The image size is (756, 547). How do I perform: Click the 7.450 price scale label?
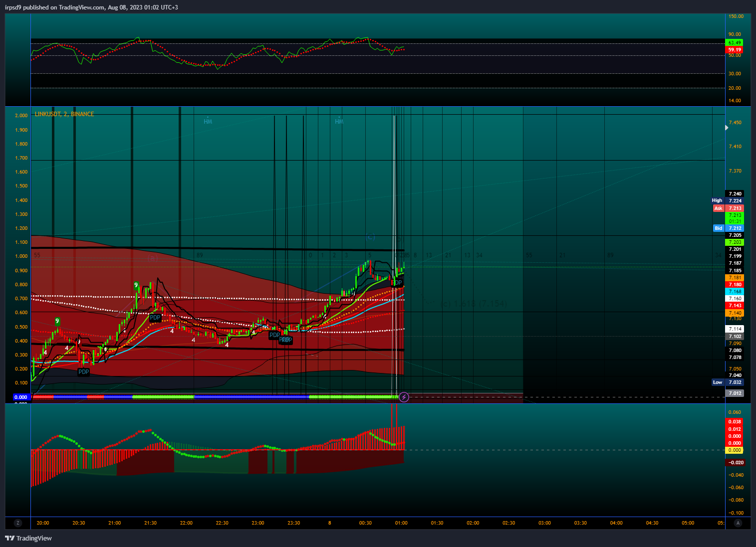coord(735,123)
